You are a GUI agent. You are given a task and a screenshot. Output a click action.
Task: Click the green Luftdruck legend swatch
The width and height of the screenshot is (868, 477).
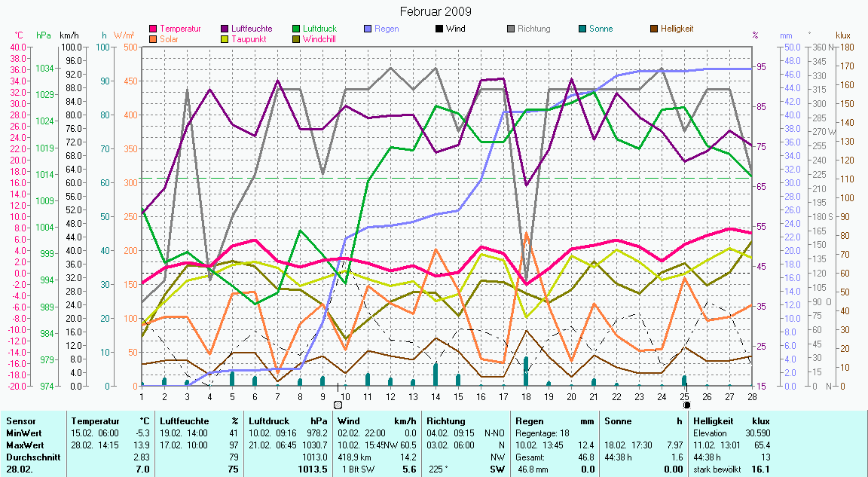tap(296, 29)
